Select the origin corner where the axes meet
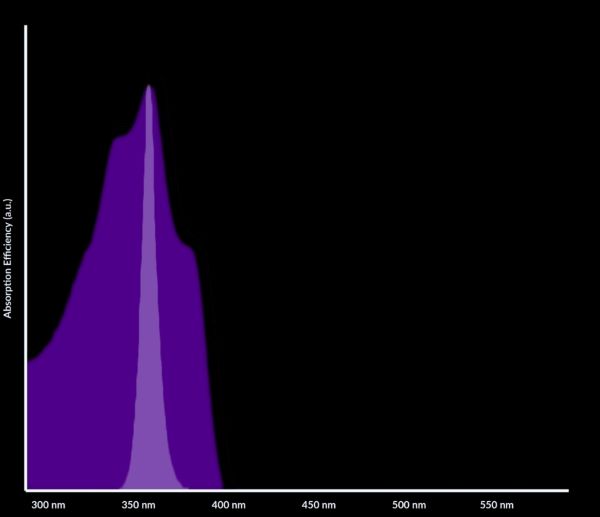Viewport: 600px width, 517px height. click(x=25, y=490)
